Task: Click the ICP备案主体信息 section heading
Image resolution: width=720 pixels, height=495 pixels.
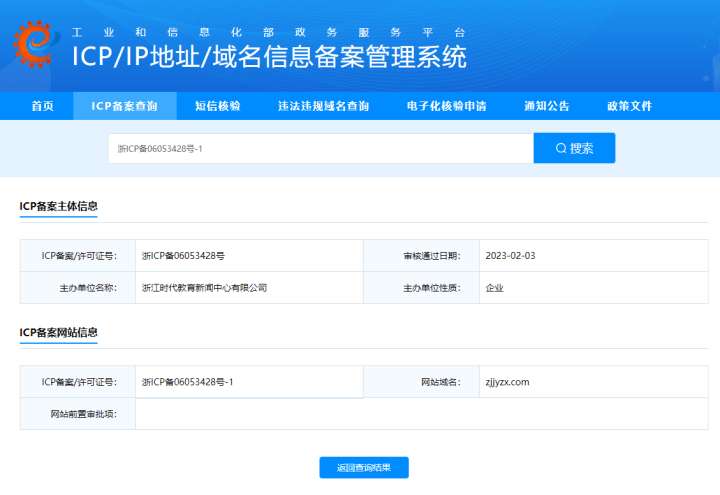Action: click(x=58, y=206)
